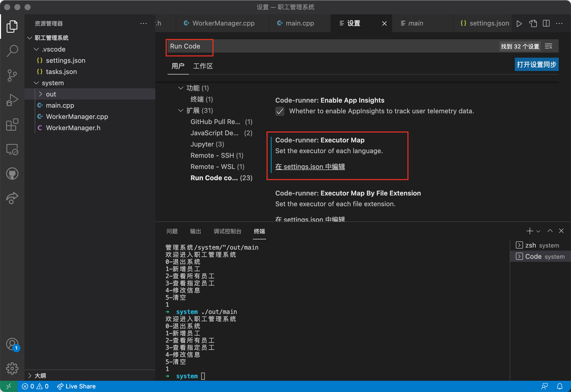Edit Executor Map in settings.json link

click(310, 167)
